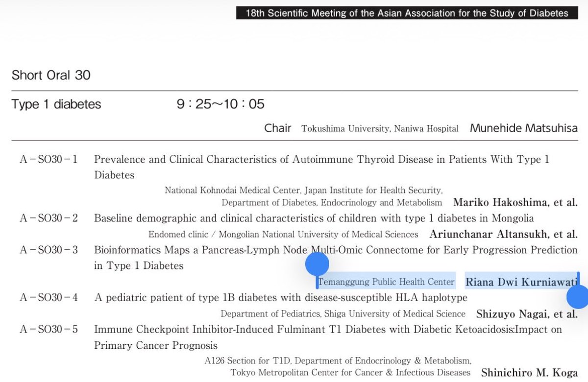Tap the session time '9:25~10:05'
The width and height of the screenshot is (588, 382).
tap(220, 104)
